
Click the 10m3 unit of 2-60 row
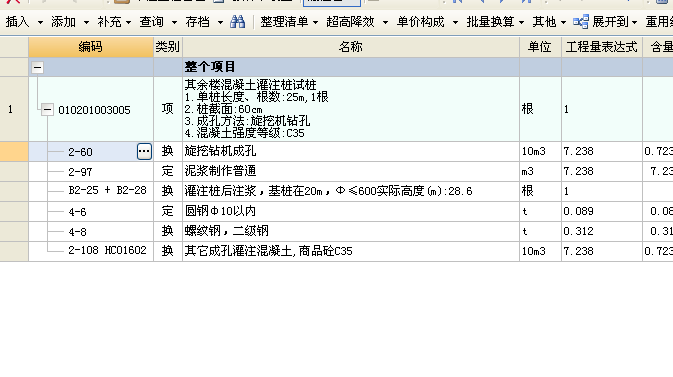[x=540, y=151]
